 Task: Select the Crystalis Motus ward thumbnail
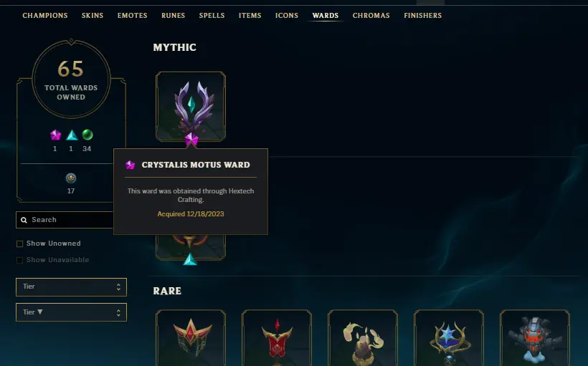pyautogui.click(x=191, y=107)
